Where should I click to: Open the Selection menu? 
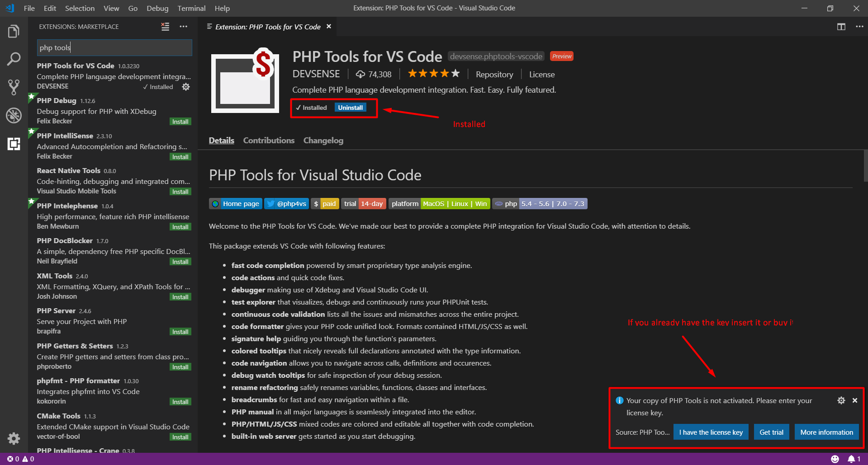coord(80,8)
